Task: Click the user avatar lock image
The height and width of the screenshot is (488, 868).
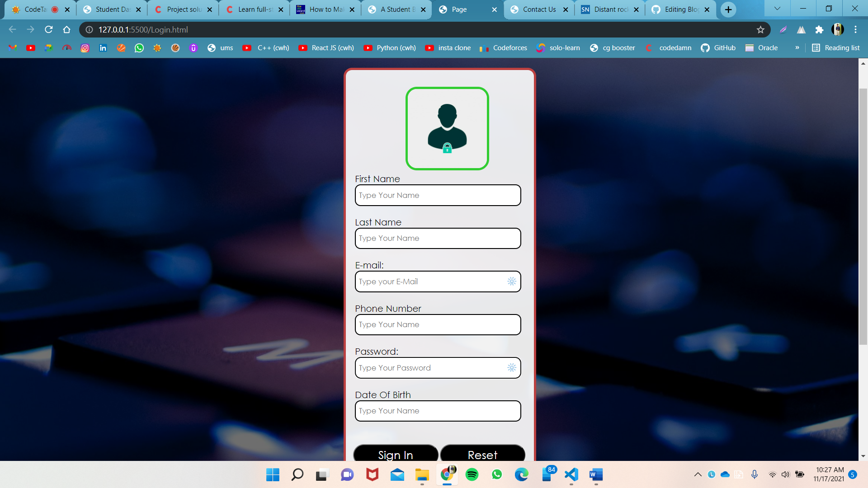Action: click(447, 129)
